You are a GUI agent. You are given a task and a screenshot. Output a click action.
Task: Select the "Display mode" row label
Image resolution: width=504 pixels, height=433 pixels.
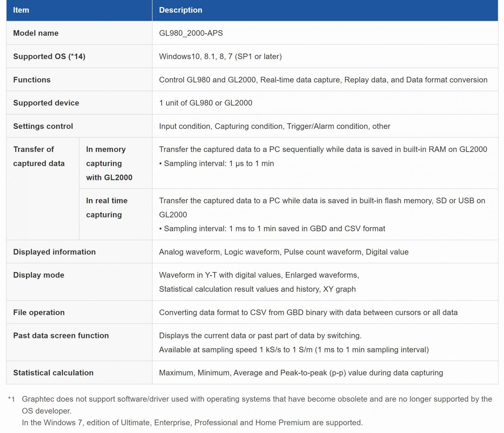pos(39,275)
